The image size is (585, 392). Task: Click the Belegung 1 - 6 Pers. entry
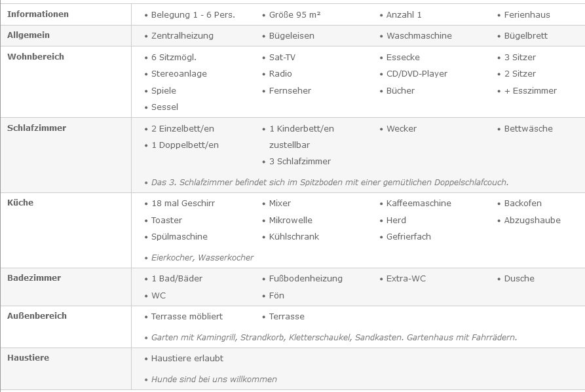pos(193,14)
